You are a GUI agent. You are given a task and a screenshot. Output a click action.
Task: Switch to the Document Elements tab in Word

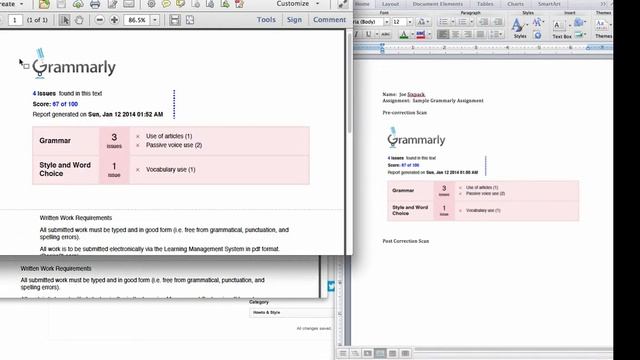(438, 4)
